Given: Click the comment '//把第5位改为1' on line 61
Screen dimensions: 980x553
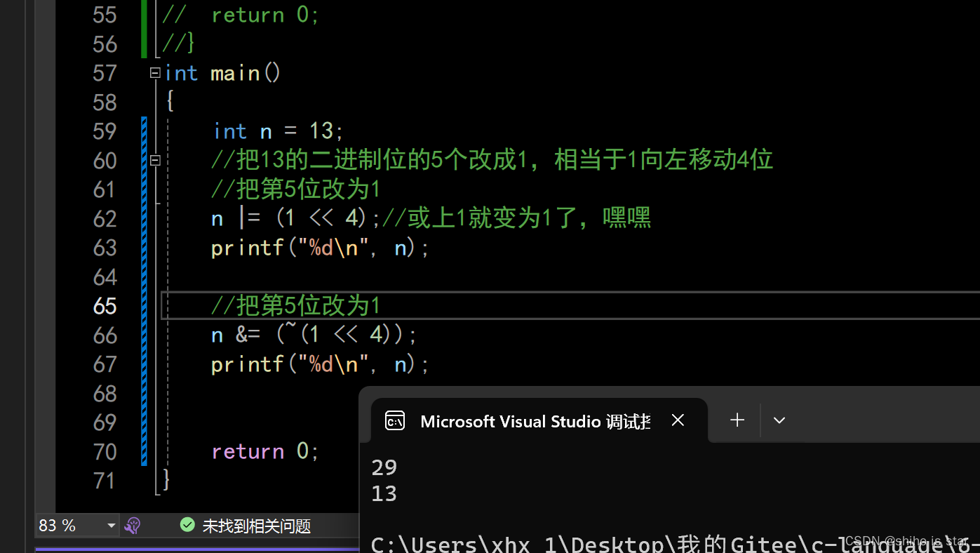Looking at the screenshot, I should [296, 190].
